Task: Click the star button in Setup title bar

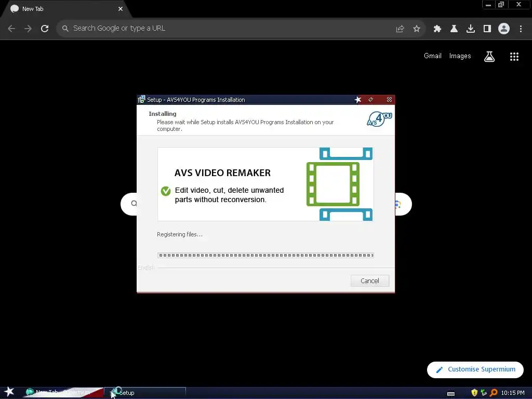Action: [x=357, y=100]
